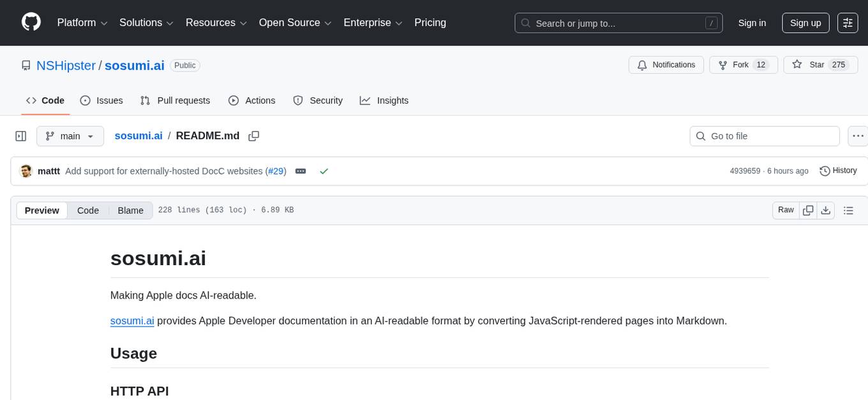Open the document outline panel
Viewport: 868px width, 400px height.
coord(848,210)
